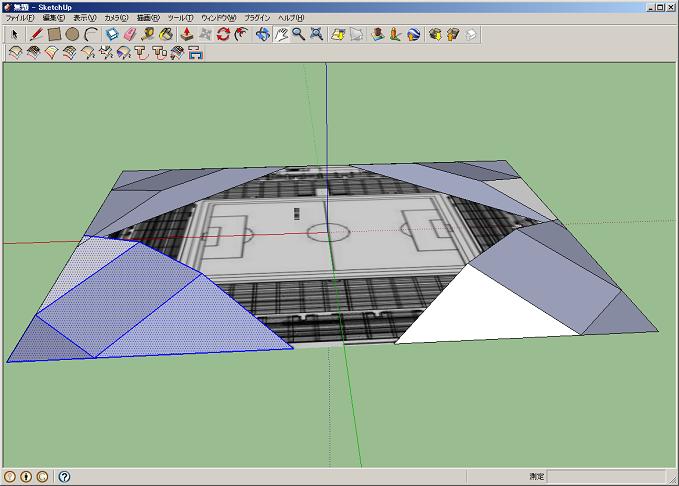
Task: Click the help question mark in status bar
Action: (64, 477)
